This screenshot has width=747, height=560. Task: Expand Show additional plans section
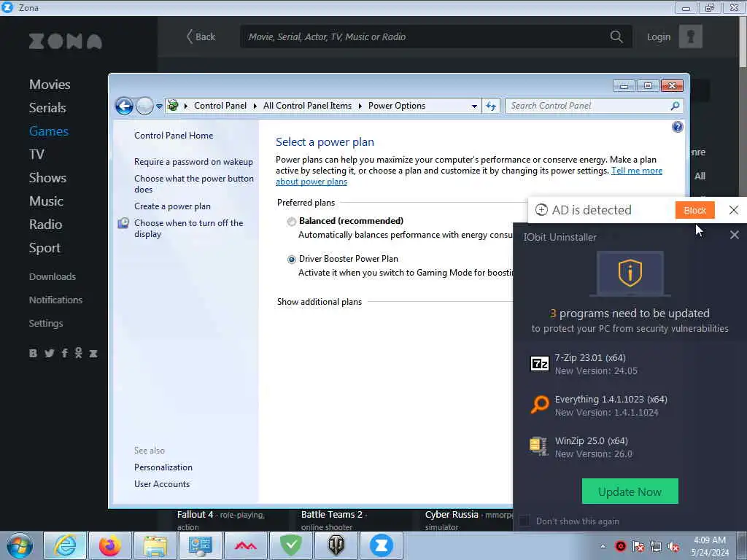(320, 302)
